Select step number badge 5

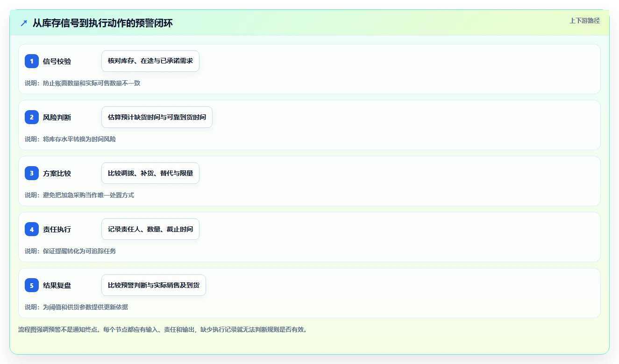point(32,285)
